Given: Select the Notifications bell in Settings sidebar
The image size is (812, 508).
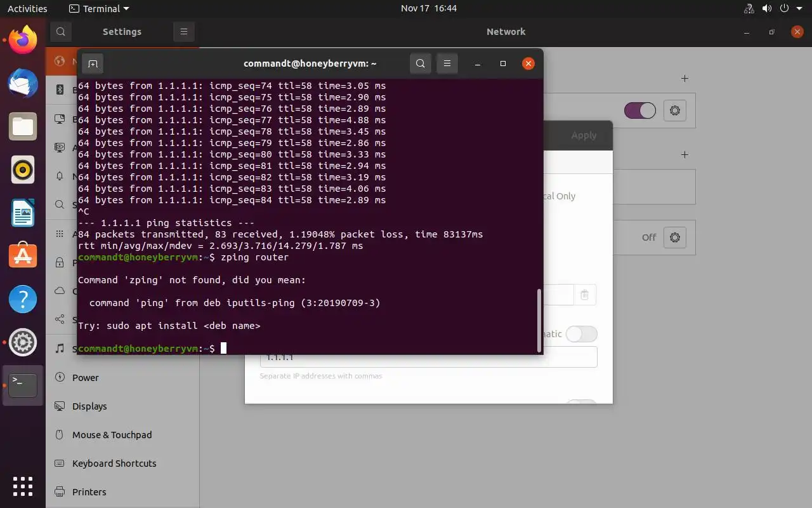Looking at the screenshot, I should tap(60, 176).
